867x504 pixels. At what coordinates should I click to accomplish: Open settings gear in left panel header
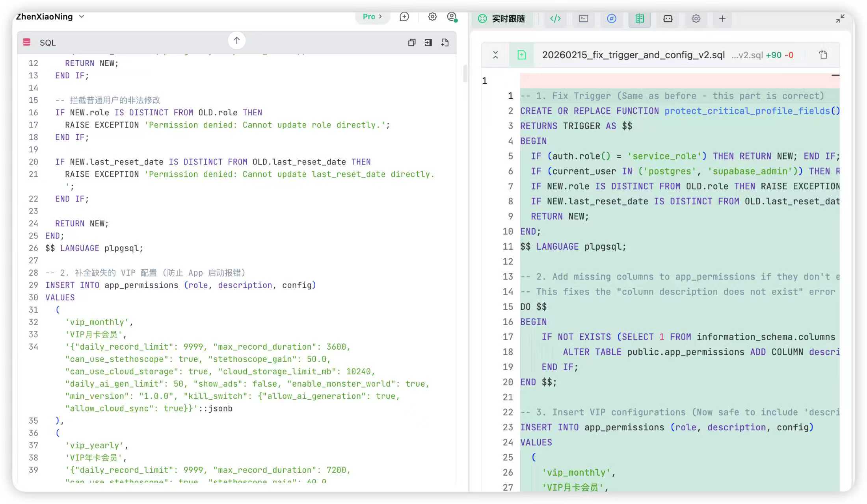point(432,17)
